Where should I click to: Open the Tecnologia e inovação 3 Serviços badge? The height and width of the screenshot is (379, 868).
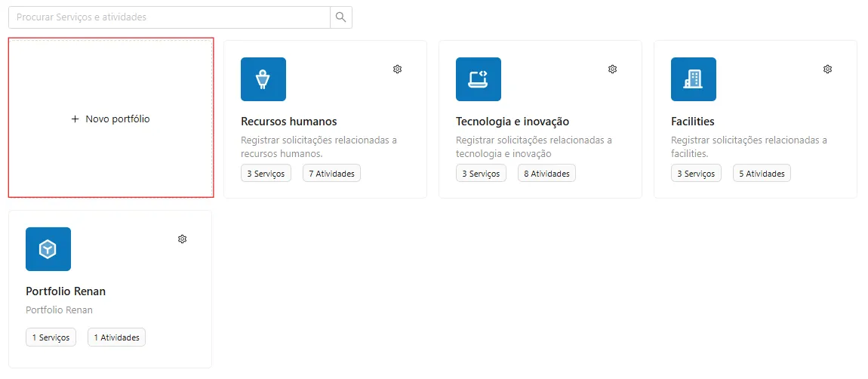(481, 174)
